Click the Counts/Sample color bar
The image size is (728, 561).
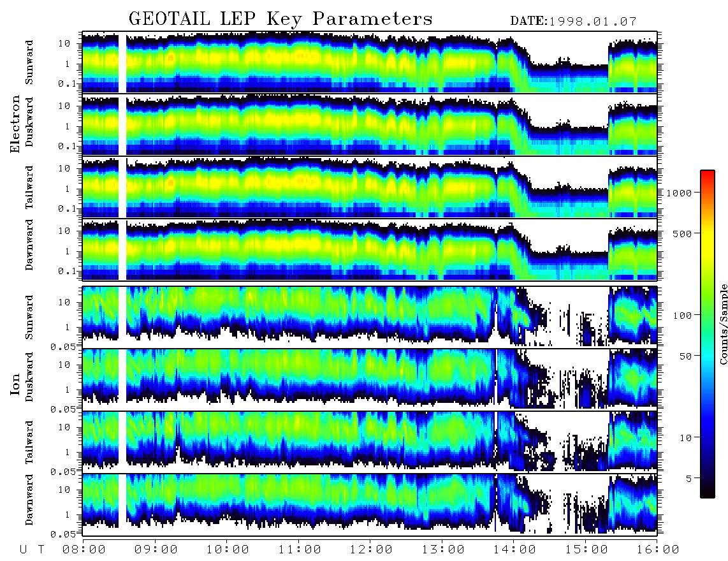coord(708,335)
